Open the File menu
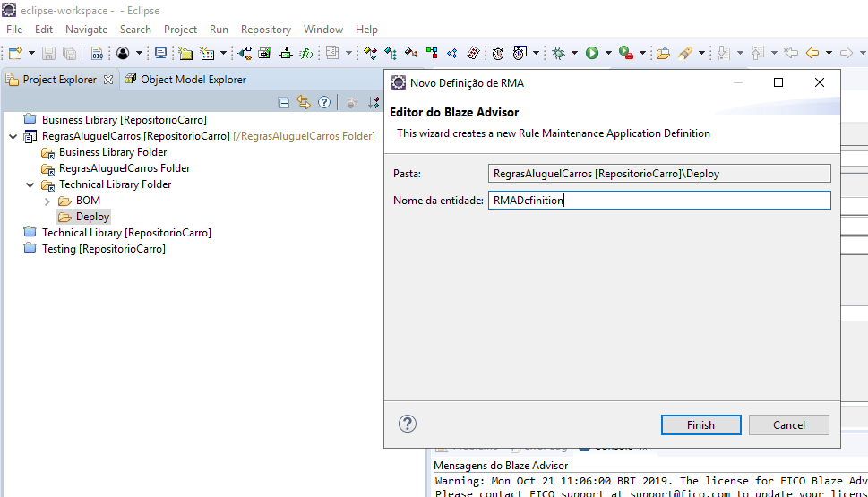 pyautogui.click(x=14, y=30)
